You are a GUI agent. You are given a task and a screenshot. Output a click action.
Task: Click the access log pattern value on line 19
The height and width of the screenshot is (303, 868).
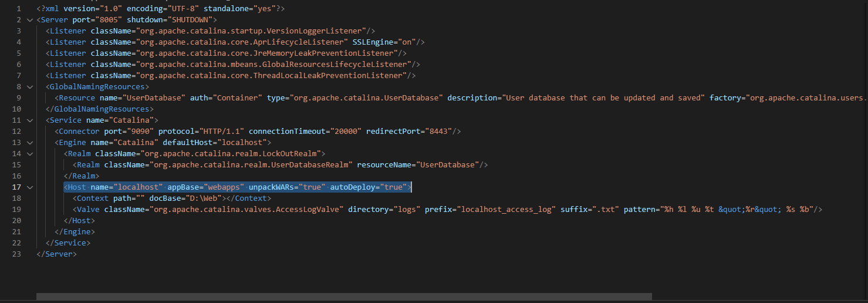pyautogui.click(x=737, y=209)
